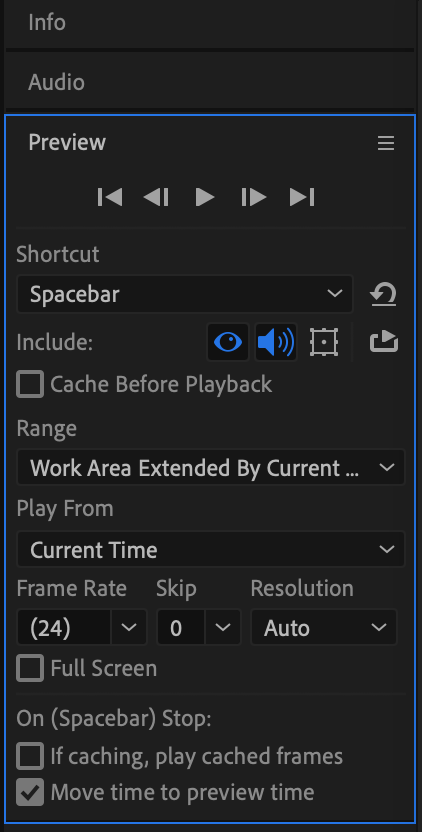This screenshot has height=832, width=422.
Task: Expand the Info panel tab
Action: [x=210, y=23]
